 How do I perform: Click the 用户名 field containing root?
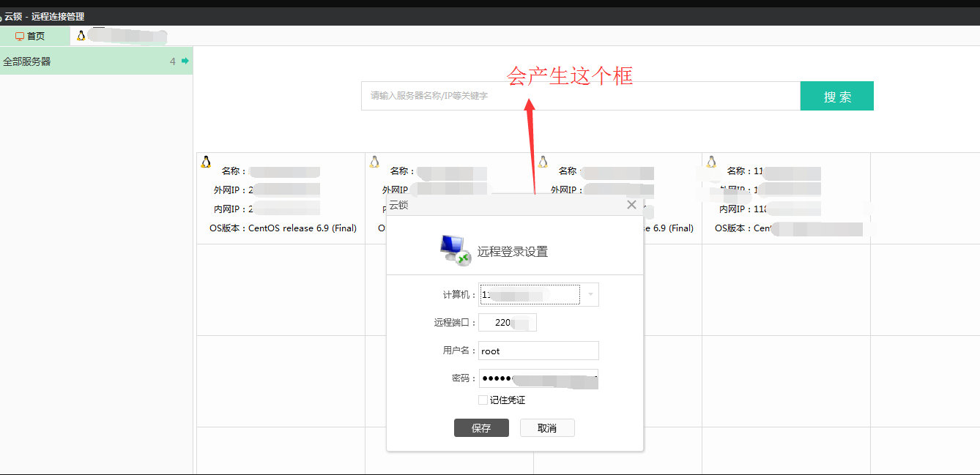[538, 351]
